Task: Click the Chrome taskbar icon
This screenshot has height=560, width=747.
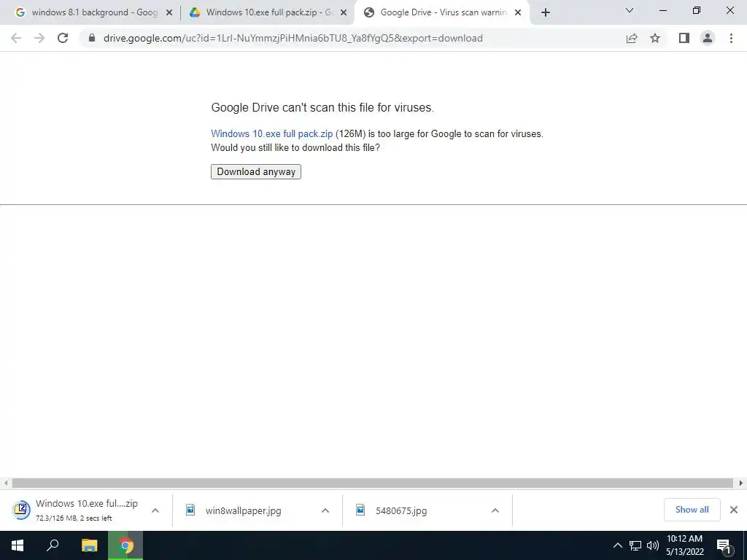Action: tap(125, 545)
